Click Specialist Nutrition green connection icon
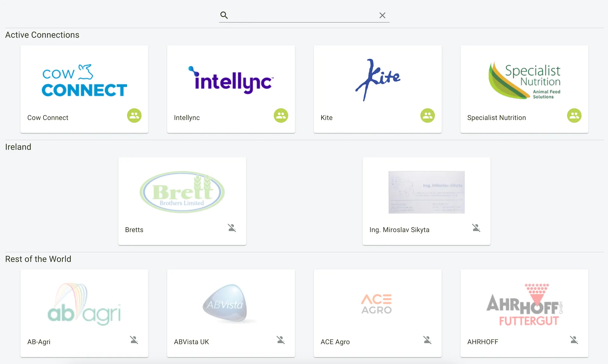Viewport: 608px width, 364px height. [574, 116]
